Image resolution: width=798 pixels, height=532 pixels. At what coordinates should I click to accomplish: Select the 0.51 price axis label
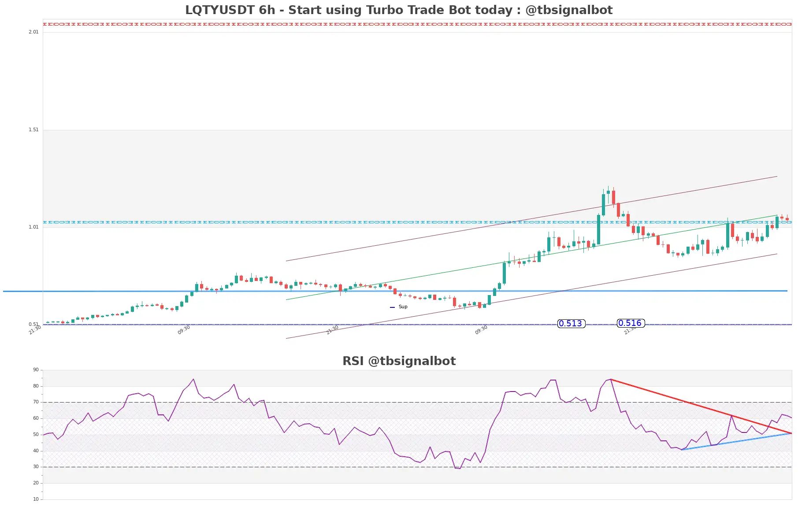pos(33,324)
